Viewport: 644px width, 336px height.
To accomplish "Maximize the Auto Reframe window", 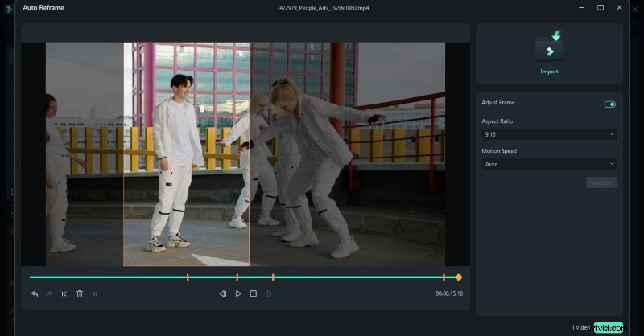I will pos(601,8).
